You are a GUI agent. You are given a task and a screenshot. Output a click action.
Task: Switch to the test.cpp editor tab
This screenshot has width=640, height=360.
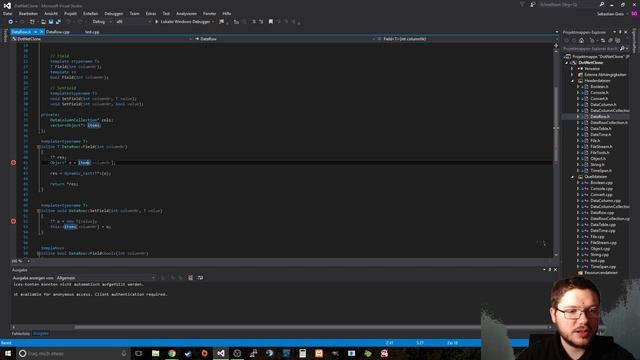92,32
